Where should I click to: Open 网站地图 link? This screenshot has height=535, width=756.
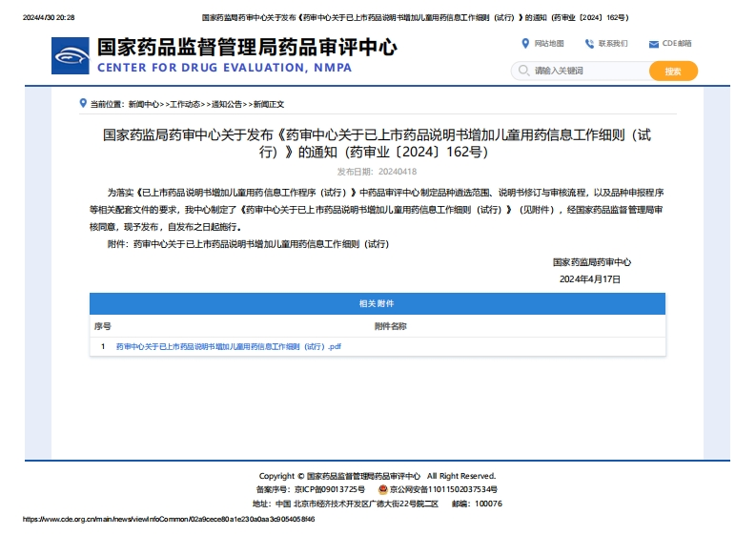pyautogui.click(x=549, y=44)
